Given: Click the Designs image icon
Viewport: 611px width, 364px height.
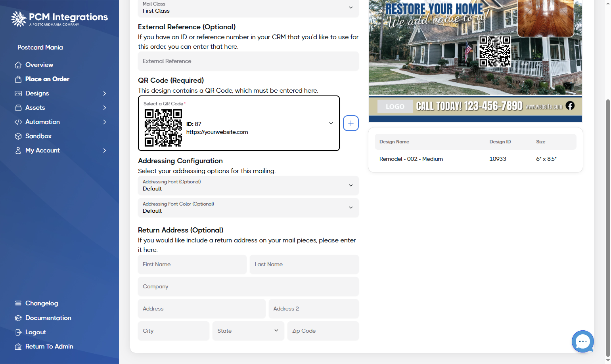Looking at the screenshot, I should tap(18, 93).
